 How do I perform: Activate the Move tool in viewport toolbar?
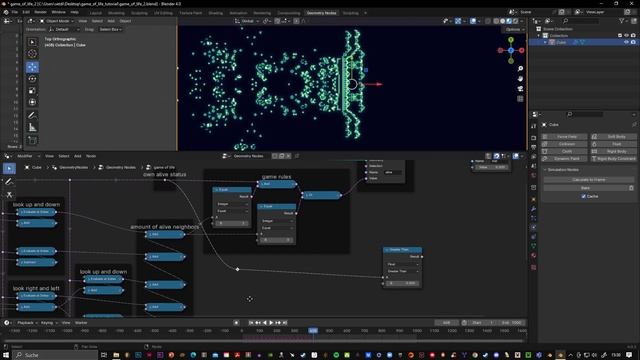(x=32, y=67)
